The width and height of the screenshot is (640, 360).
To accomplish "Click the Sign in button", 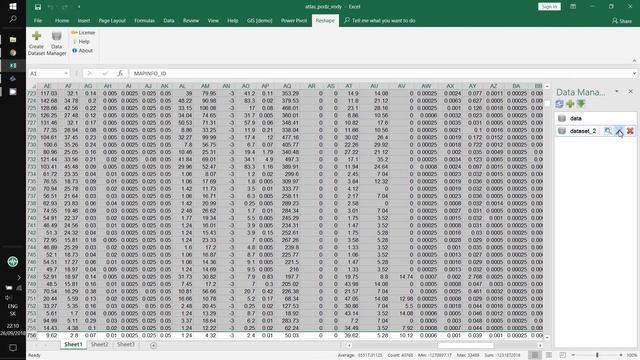I will point(549,7).
